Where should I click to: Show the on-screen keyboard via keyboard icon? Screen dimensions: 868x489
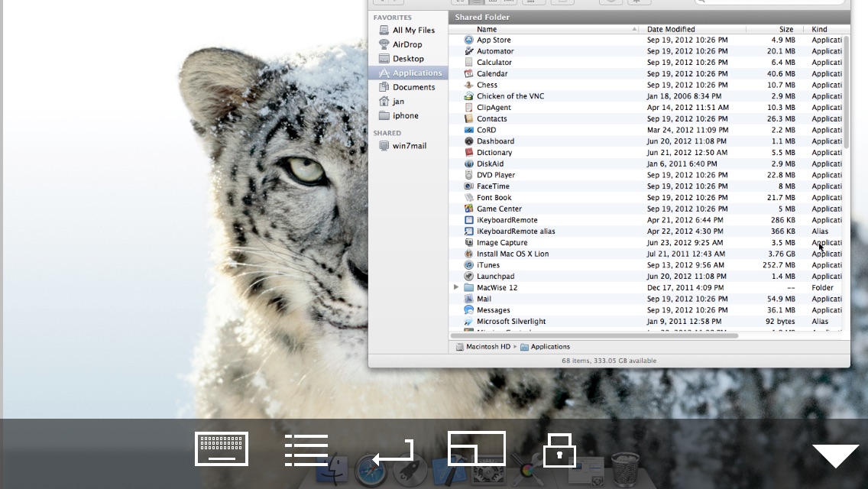click(222, 449)
